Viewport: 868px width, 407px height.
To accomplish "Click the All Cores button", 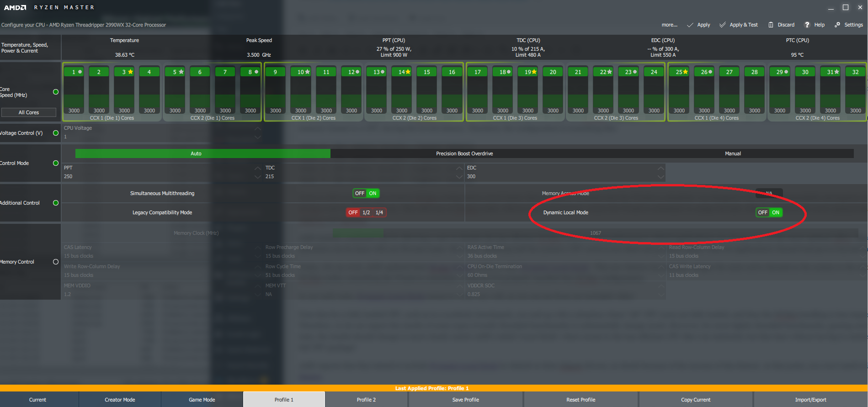I will [29, 112].
